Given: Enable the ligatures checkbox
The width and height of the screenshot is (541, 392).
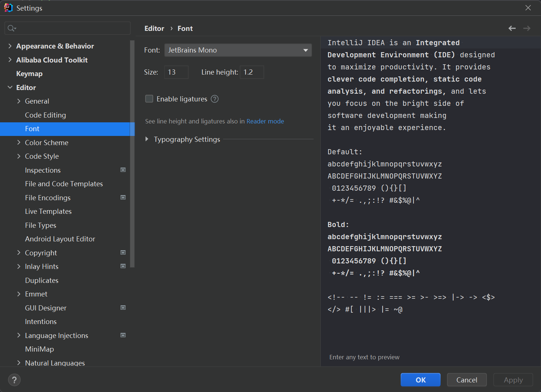Looking at the screenshot, I should [x=149, y=99].
